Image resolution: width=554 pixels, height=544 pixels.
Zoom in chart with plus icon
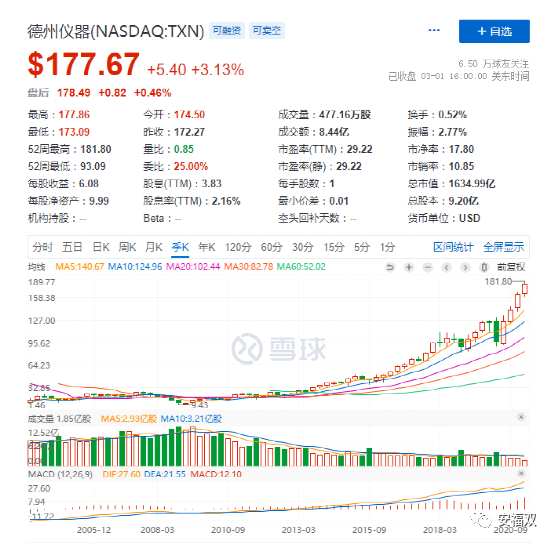[x=409, y=267]
